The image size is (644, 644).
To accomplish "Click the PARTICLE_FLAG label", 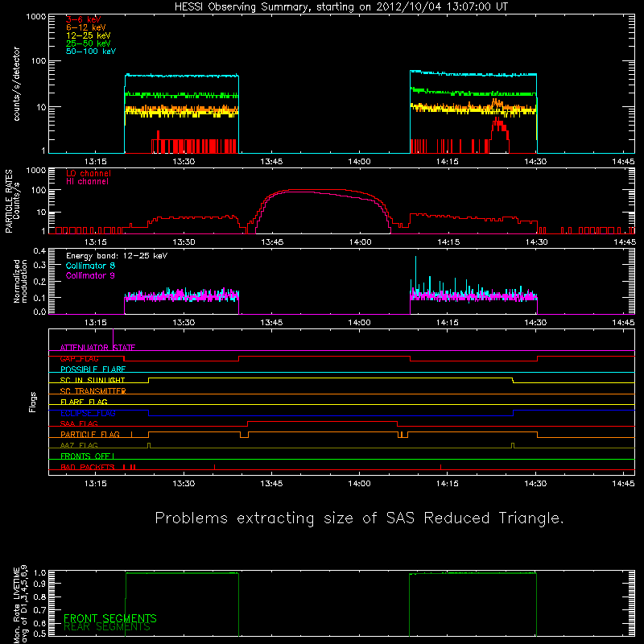I will [x=90, y=435].
